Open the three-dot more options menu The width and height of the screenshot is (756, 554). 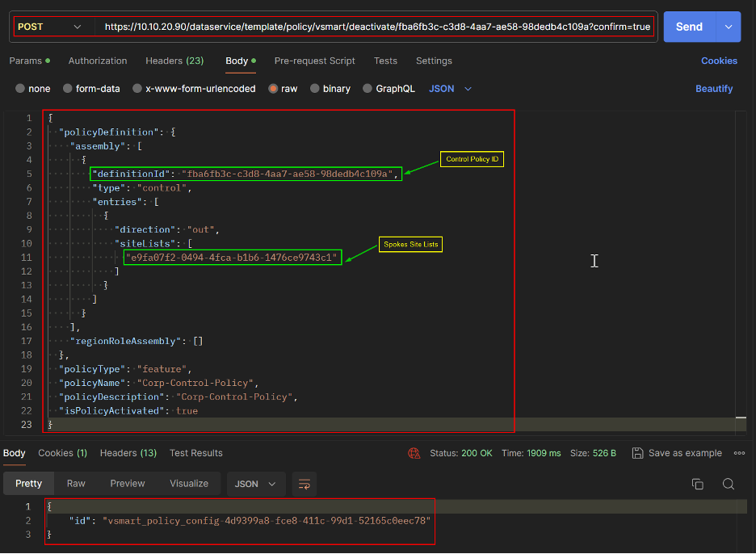[x=739, y=453]
